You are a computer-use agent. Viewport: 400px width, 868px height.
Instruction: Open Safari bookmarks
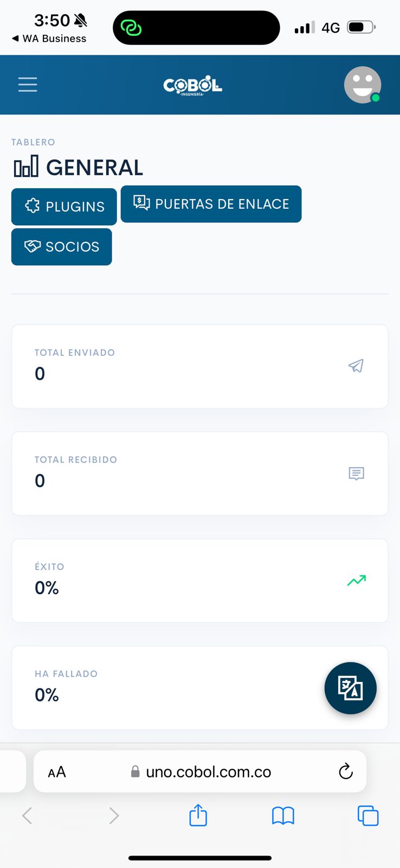click(x=283, y=815)
